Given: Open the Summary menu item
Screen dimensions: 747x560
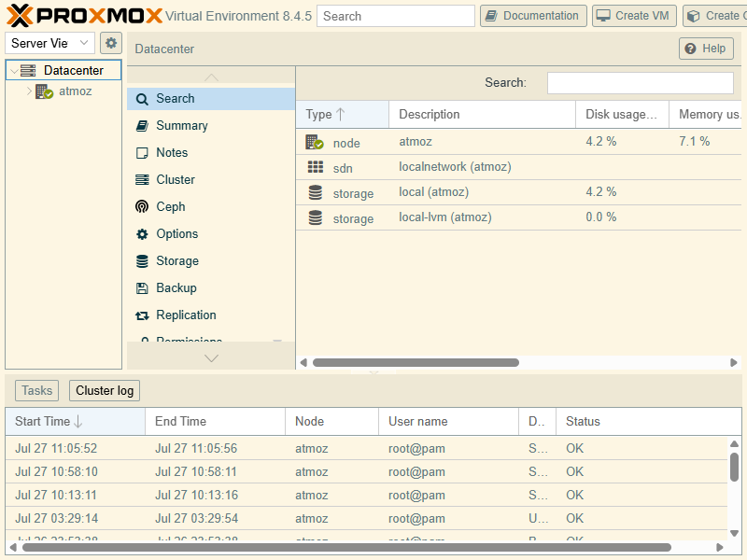Looking at the screenshot, I should tap(211, 126).
